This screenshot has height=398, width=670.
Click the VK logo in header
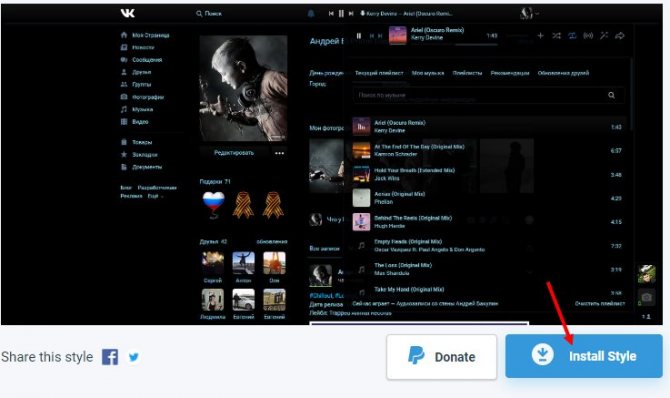tap(128, 13)
